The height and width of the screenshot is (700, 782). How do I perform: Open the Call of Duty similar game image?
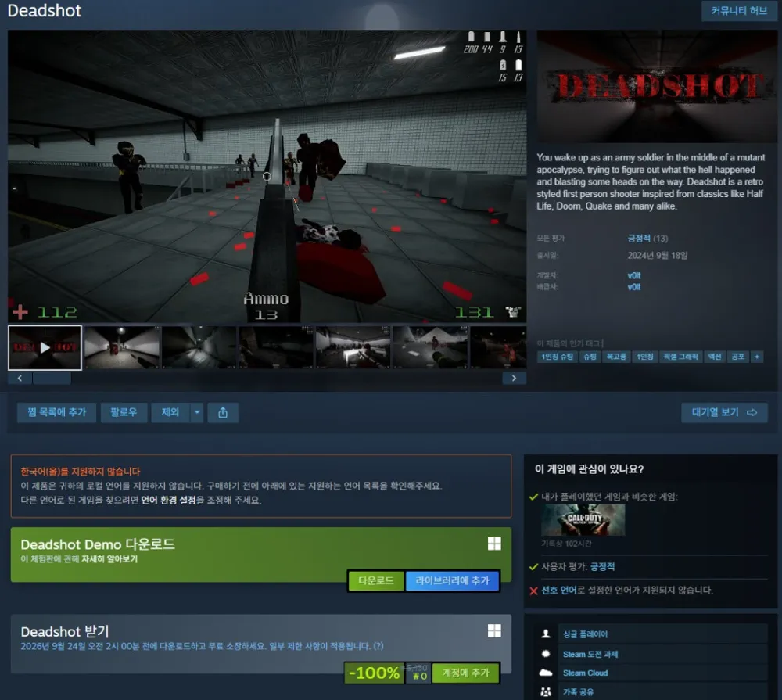click(583, 520)
